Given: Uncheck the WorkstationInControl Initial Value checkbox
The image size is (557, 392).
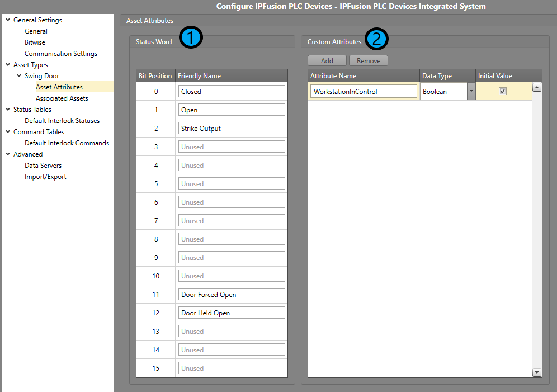Looking at the screenshot, I should [x=502, y=91].
